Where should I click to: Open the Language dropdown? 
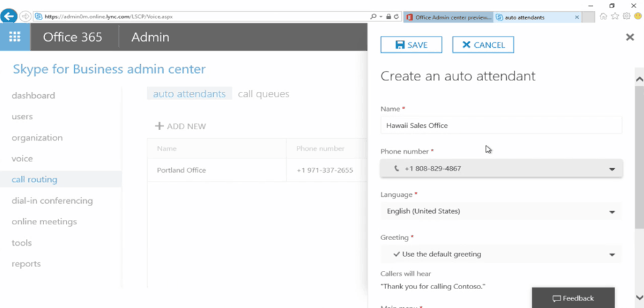pyautogui.click(x=611, y=212)
